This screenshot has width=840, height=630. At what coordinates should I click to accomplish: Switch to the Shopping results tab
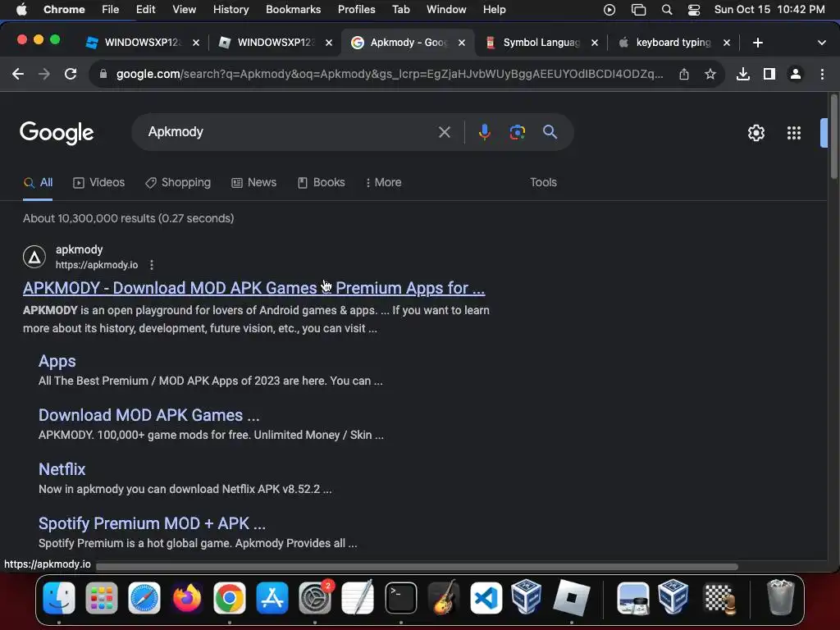coord(178,183)
